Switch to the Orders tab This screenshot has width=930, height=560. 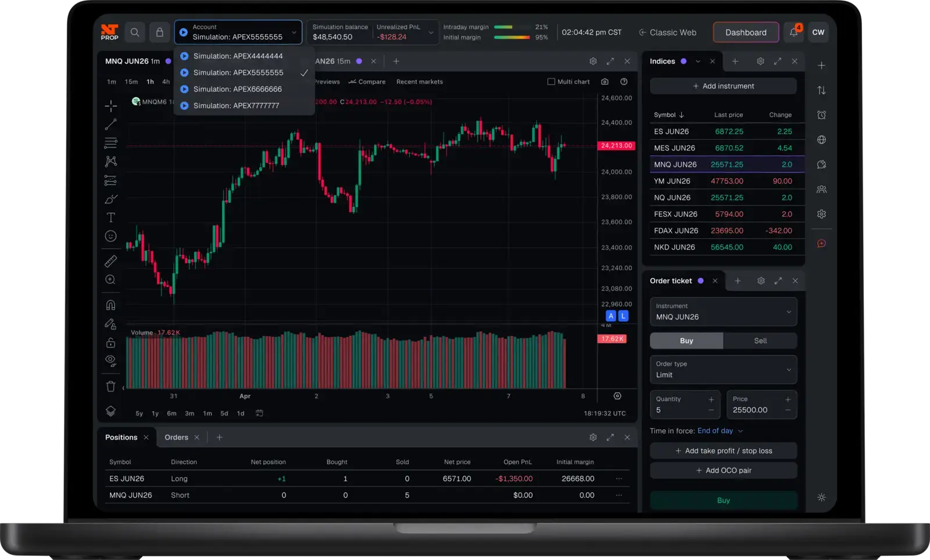pyautogui.click(x=176, y=437)
